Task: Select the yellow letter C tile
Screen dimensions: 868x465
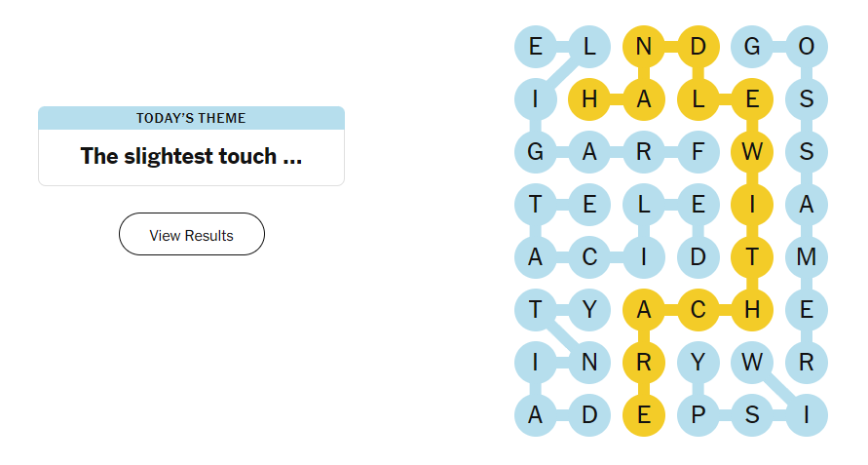Action: pyautogui.click(x=698, y=310)
